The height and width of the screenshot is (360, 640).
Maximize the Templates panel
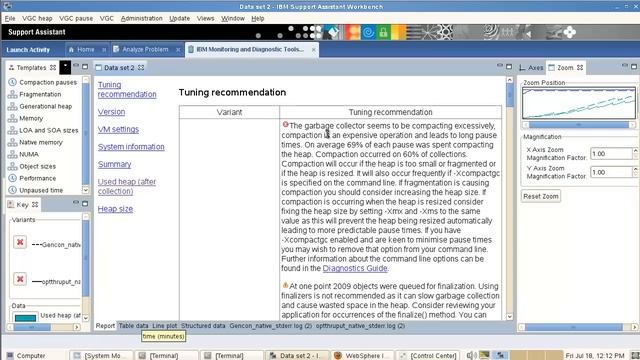[85, 67]
